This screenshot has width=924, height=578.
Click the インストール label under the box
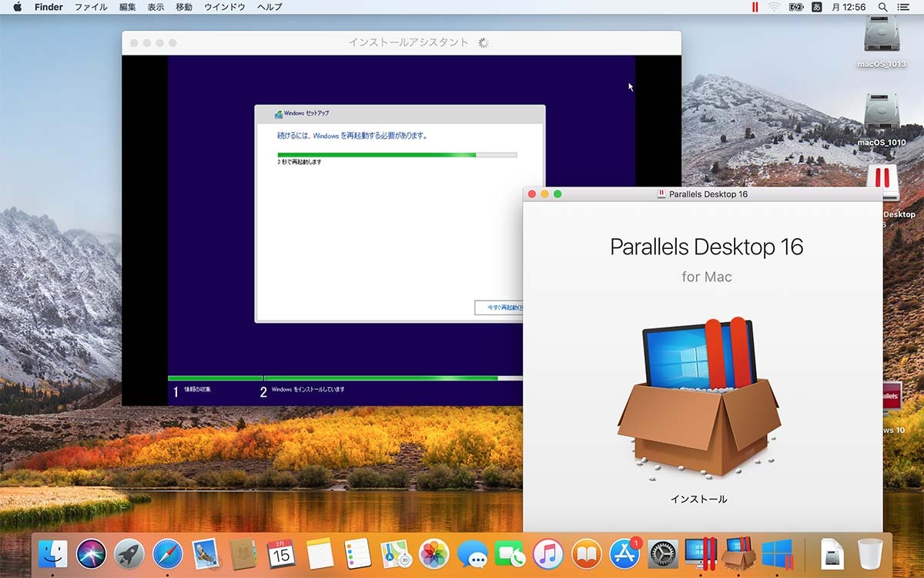[x=698, y=499]
